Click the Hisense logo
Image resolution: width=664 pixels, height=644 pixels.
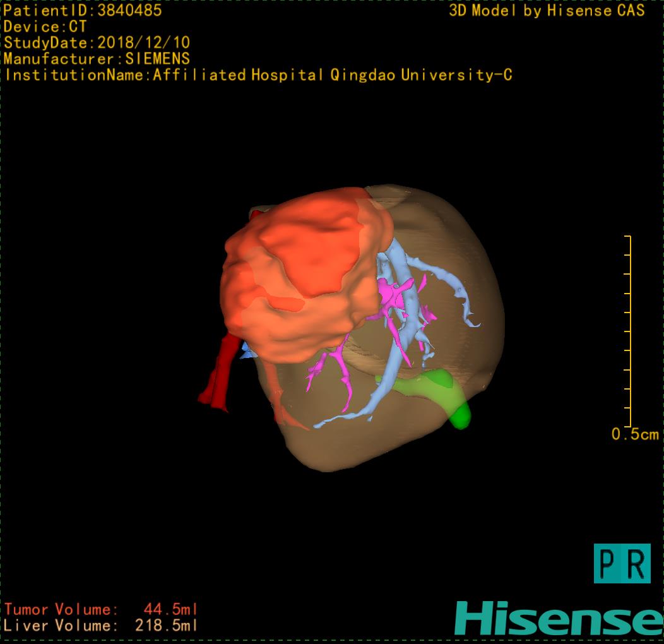pyautogui.click(x=558, y=618)
